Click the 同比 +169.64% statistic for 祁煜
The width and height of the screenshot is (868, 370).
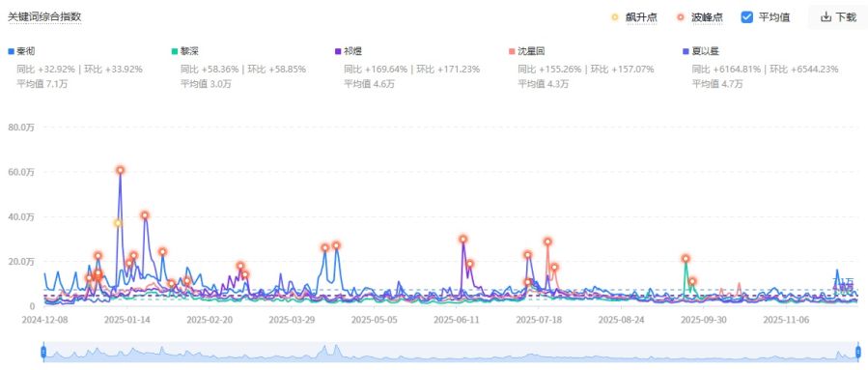(x=376, y=70)
